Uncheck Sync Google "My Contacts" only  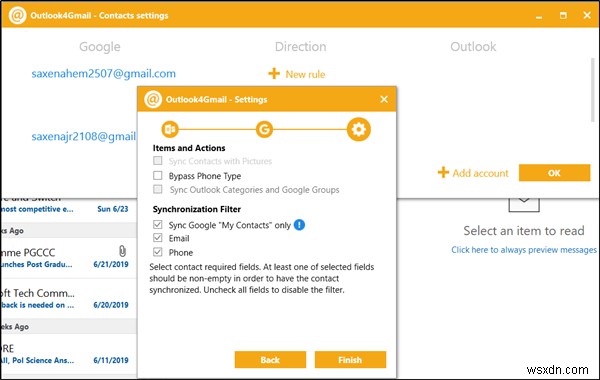[x=158, y=224]
